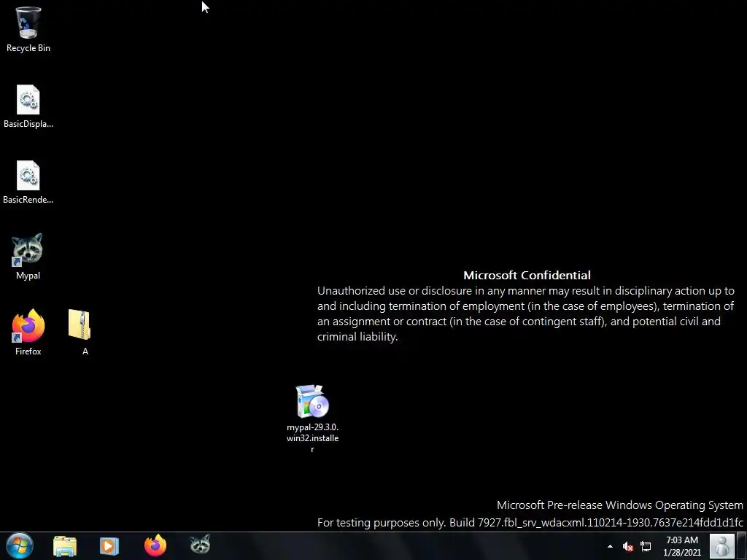Launch Firefox from the taskbar
Viewport: 747px width, 560px height.
(155, 545)
